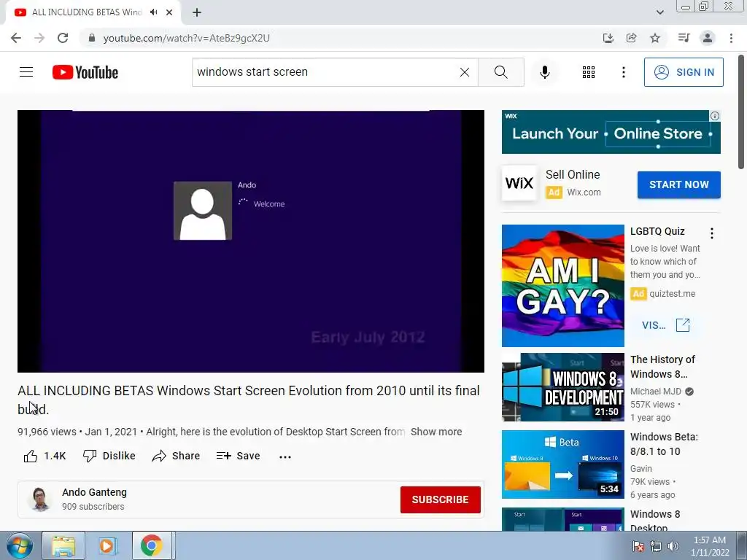Go back with the browser back arrow
747x560 pixels.
coord(16,38)
